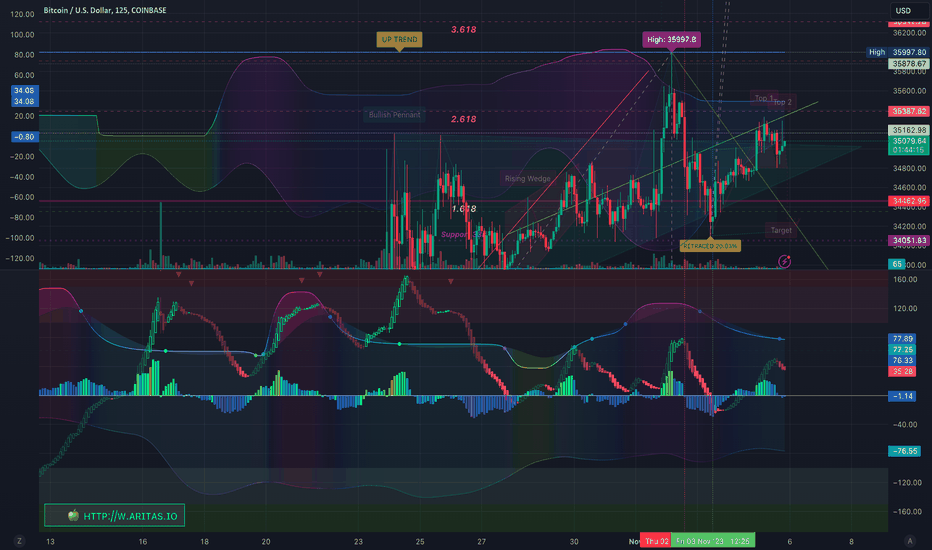Click the 35162.98 price axis label
The width and height of the screenshot is (932, 550).
[x=909, y=130]
